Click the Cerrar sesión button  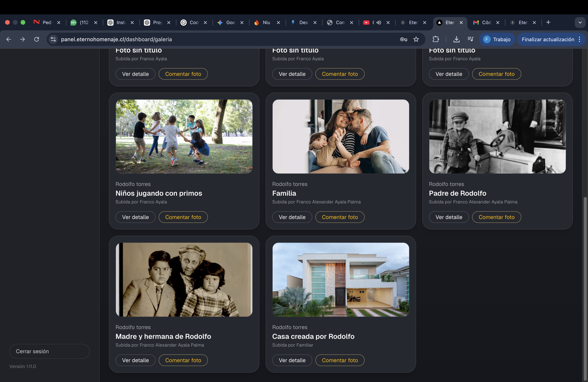pyautogui.click(x=49, y=351)
